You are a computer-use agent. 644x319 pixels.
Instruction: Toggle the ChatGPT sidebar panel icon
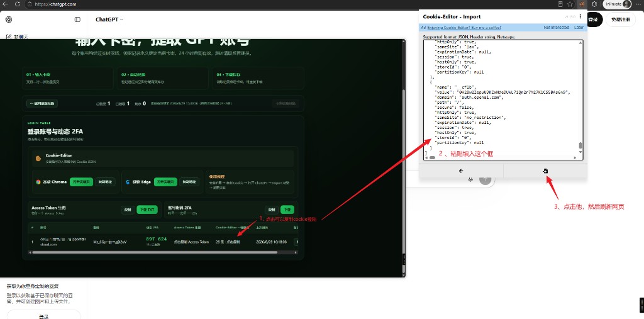tap(77, 20)
